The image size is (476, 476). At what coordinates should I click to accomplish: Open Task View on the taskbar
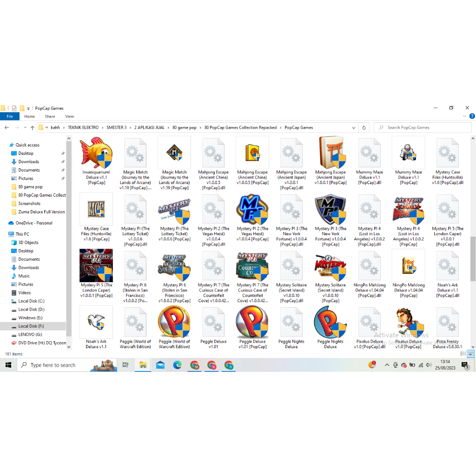pyautogui.click(x=126, y=365)
